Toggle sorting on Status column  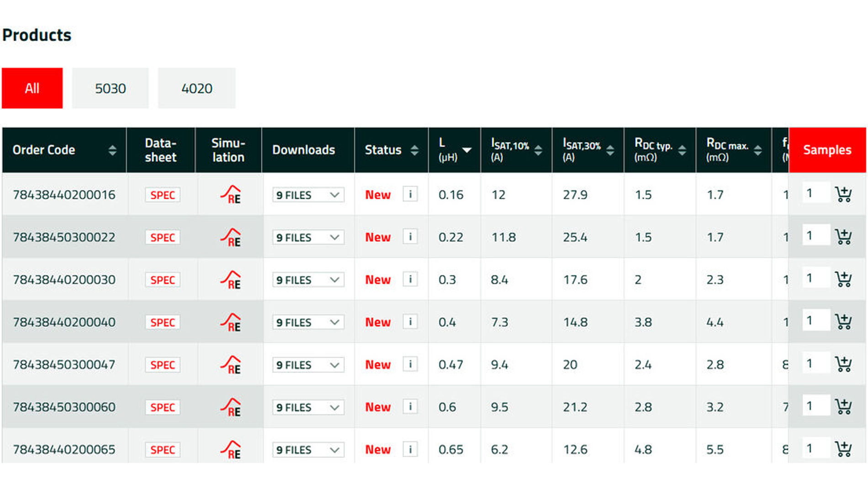click(x=414, y=150)
